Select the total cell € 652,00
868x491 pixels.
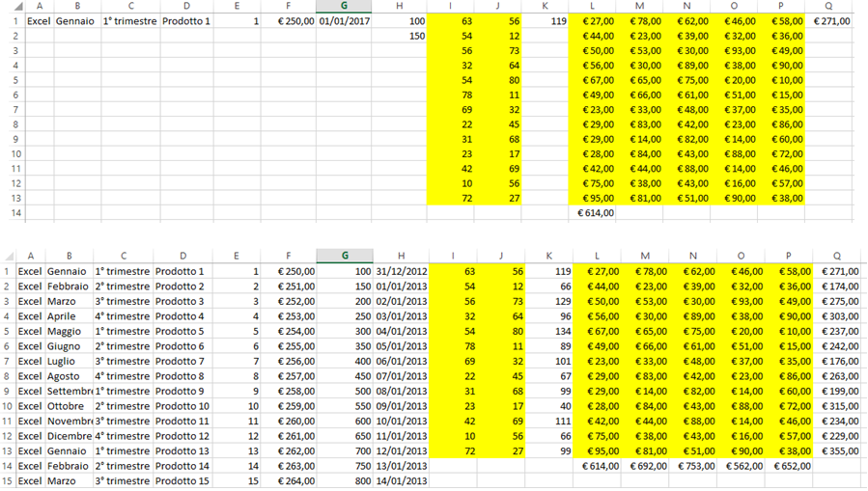tap(788, 466)
